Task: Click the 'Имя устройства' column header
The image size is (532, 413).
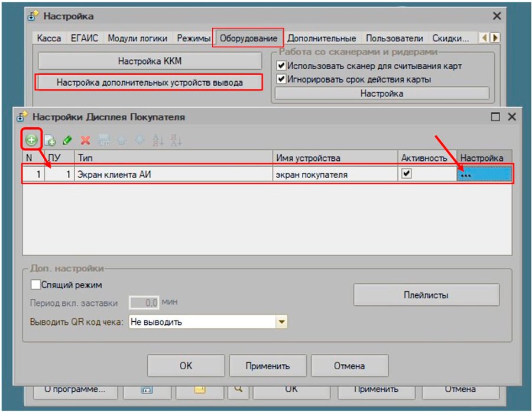Action: pyautogui.click(x=335, y=158)
